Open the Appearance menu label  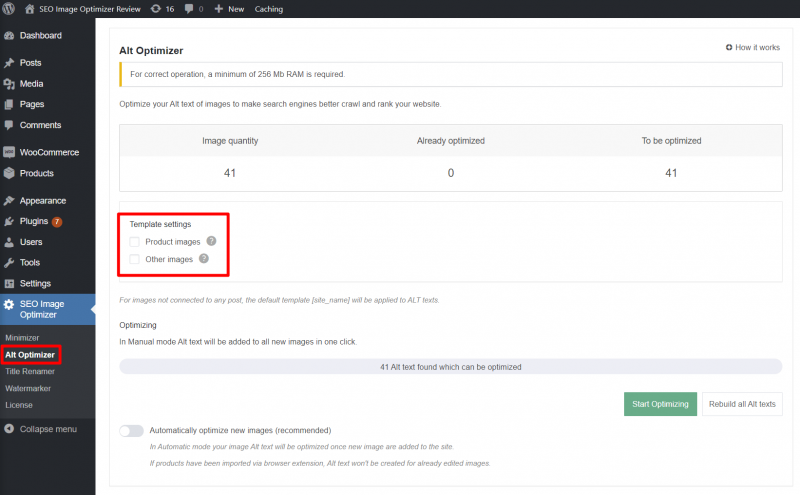[x=43, y=201]
